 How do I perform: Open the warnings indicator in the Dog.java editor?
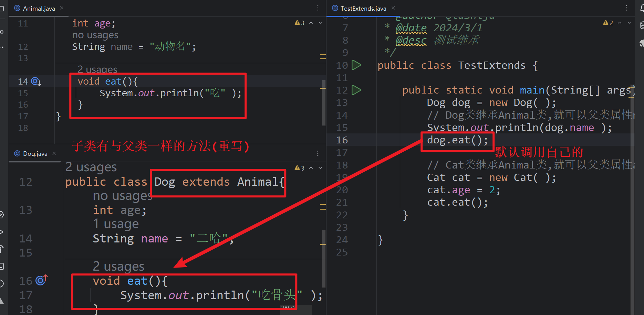tap(300, 168)
